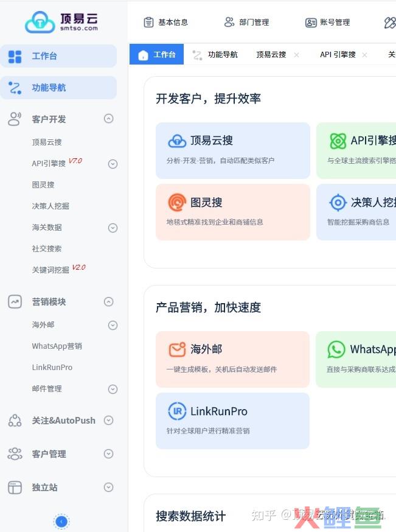
Task: Click the 搜索数据统计 heading
Action: click(191, 516)
